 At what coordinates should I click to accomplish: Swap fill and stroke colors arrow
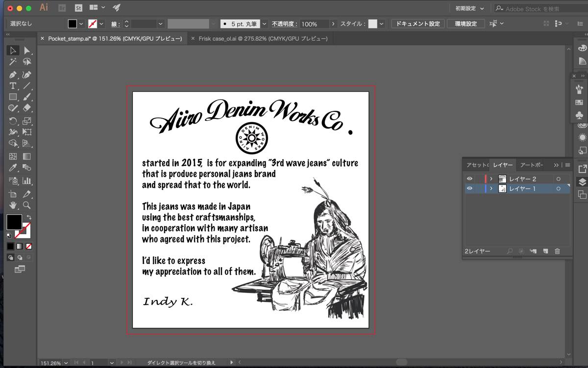coord(29,217)
